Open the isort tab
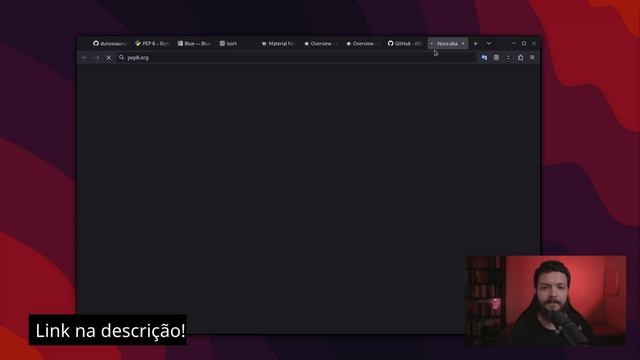 coord(229,43)
